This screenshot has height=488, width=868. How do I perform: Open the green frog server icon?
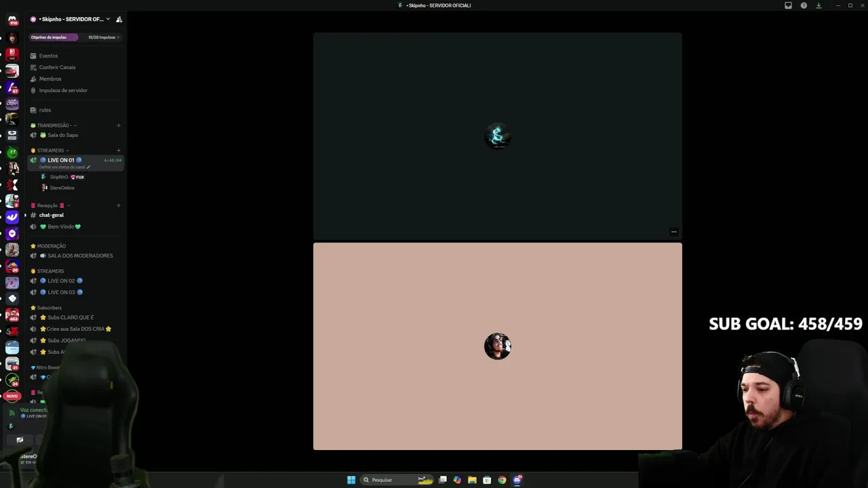pos(12,152)
